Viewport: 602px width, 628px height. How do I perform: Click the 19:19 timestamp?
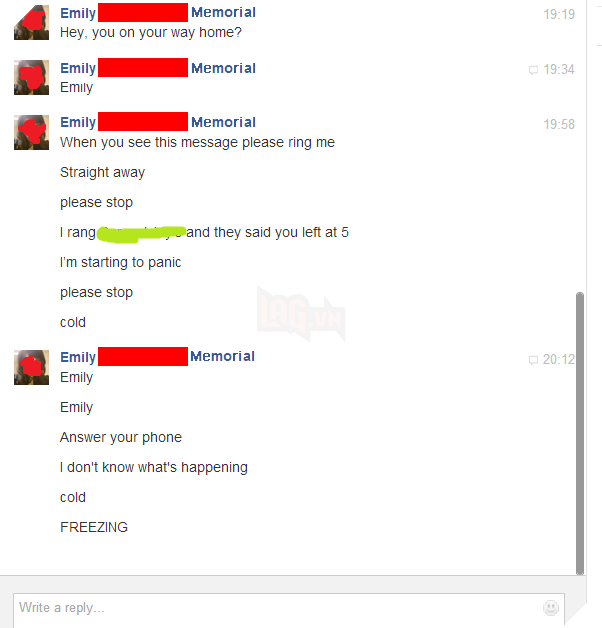pyautogui.click(x=559, y=14)
